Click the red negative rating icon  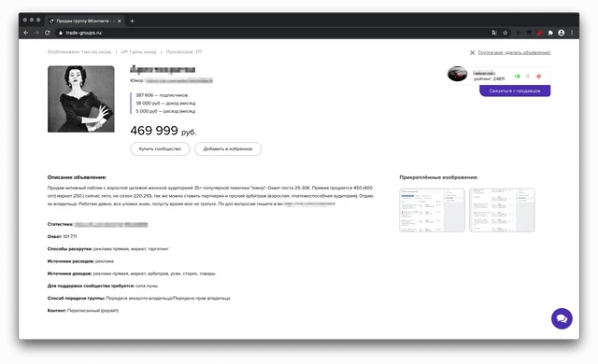[x=538, y=77]
